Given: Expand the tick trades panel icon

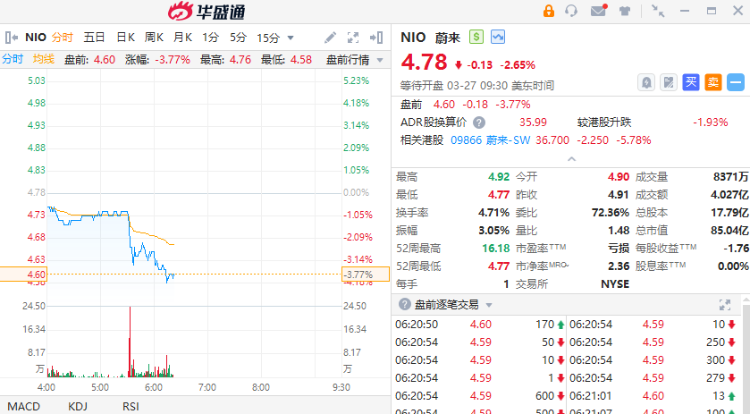Looking at the screenshot, I should pyautogui.click(x=725, y=305).
